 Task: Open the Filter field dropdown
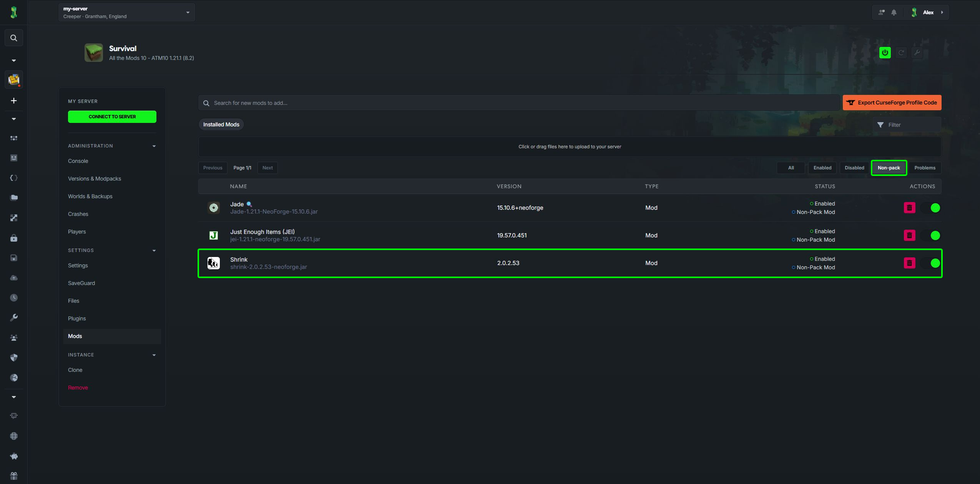click(907, 125)
